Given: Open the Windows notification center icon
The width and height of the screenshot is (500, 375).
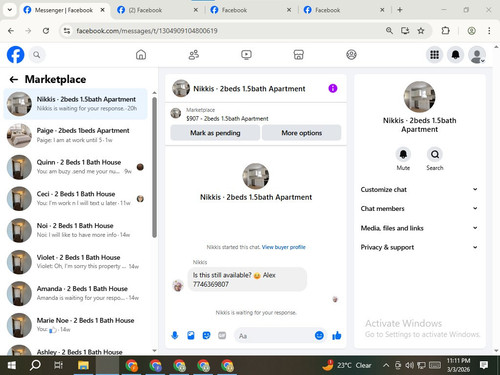Looking at the screenshot, I should point(484,365).
